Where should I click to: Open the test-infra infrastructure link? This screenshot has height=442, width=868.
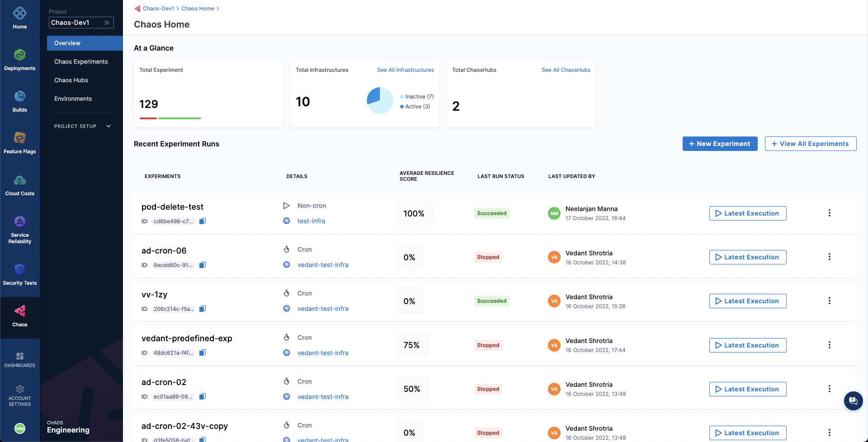pyautogui.click(x=311, y=221)
